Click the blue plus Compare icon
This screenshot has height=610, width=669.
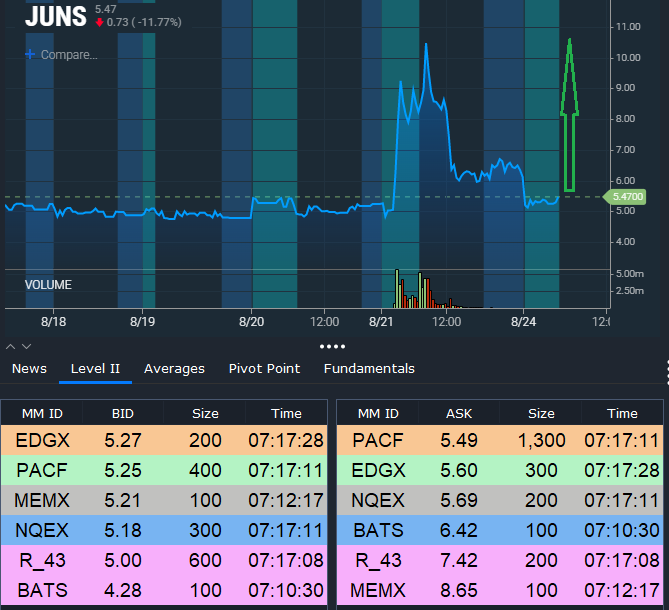[30, 55]
